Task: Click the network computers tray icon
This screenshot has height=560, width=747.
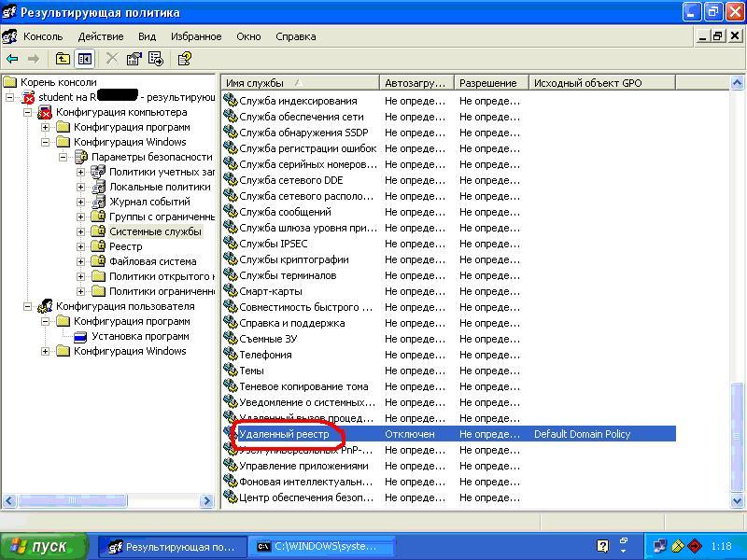Action: coord(660,546)
